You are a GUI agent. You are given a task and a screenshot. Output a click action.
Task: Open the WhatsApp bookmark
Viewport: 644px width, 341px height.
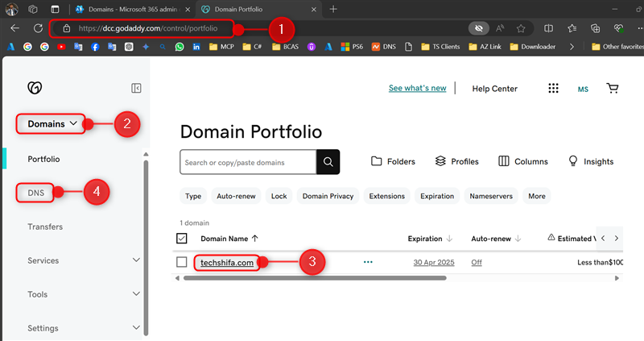[180, 47]
